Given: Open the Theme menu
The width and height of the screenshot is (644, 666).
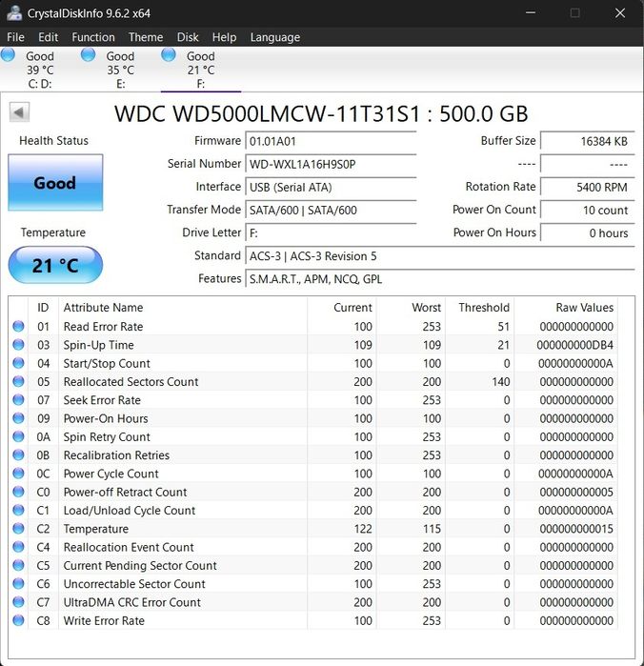Looking at the screenshot, I should [x=146, y=37].
